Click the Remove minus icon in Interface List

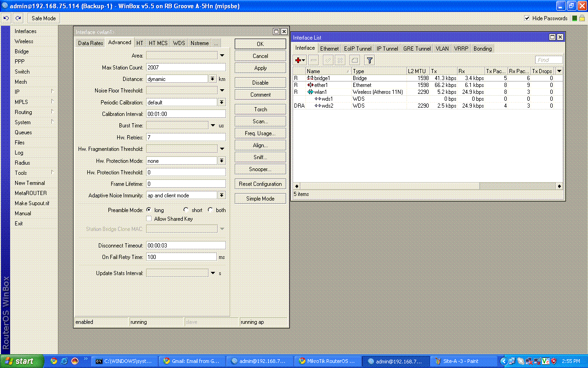point(313,60)
